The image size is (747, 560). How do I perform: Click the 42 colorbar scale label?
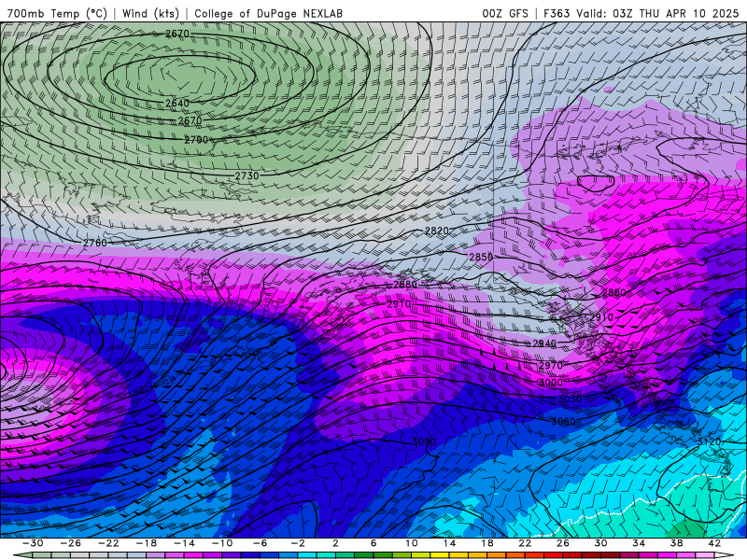tap(714, 543)
